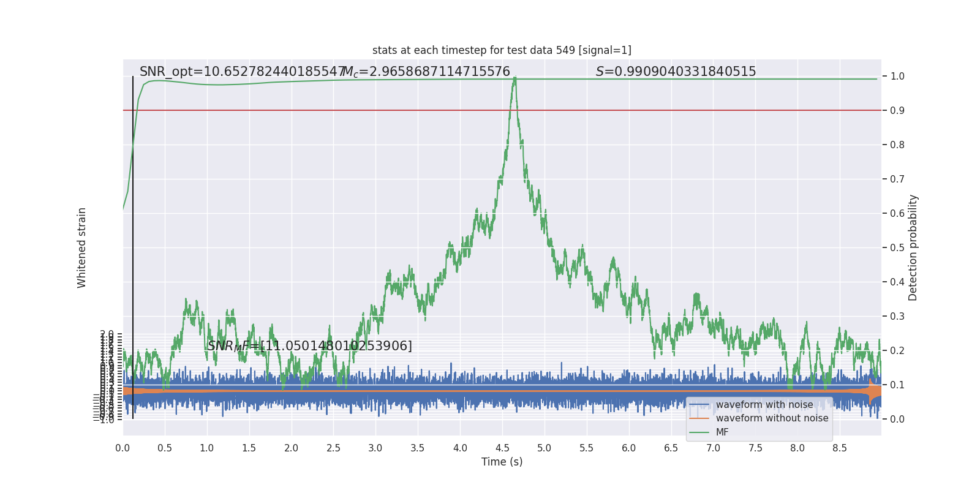Select the 8.0 time axis tick label
980x490 pixels.
[797, 448]
